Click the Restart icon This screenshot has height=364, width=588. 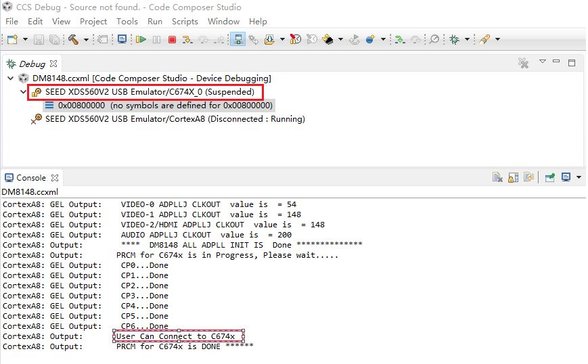click(x=355, y=39)
